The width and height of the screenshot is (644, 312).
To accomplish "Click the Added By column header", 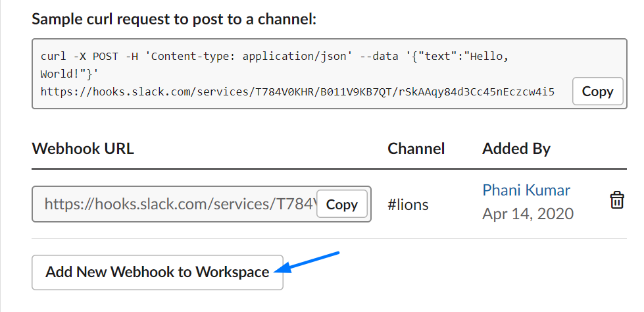I will click(x=516, y=149).
